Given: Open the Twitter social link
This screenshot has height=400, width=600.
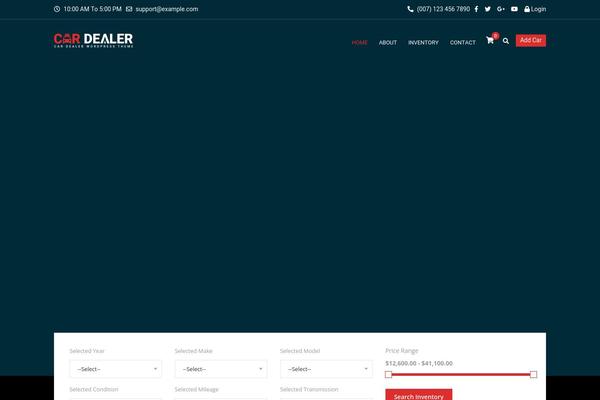Looking at the screenshot, I should (x=488, y=9).
